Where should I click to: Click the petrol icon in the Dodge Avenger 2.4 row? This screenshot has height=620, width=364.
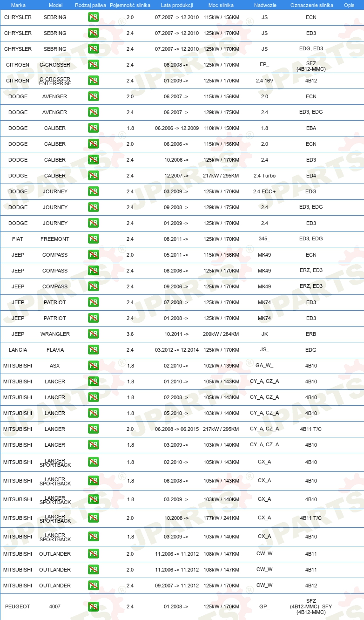click(94, 112)
